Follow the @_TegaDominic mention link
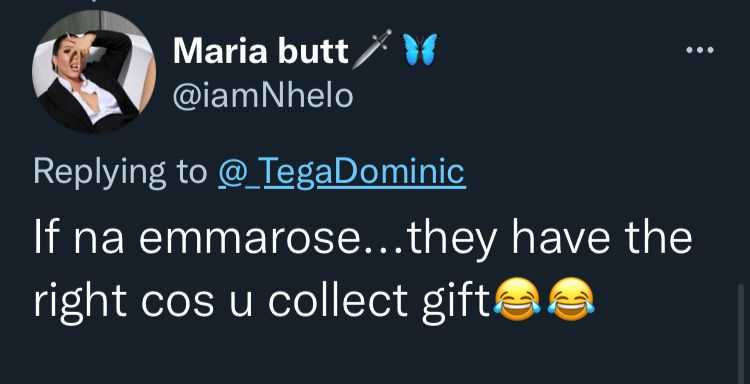Viewport: 750px width, 384px height. pos(341,172)
